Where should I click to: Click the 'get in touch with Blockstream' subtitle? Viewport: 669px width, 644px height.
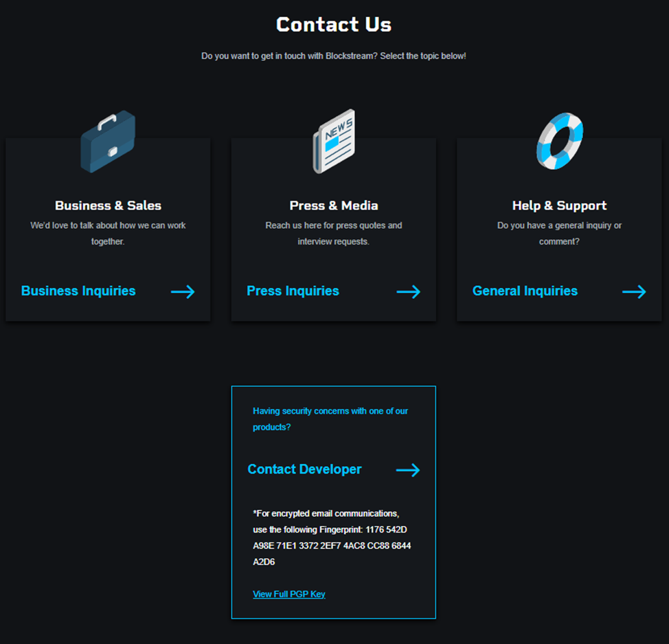334,56
